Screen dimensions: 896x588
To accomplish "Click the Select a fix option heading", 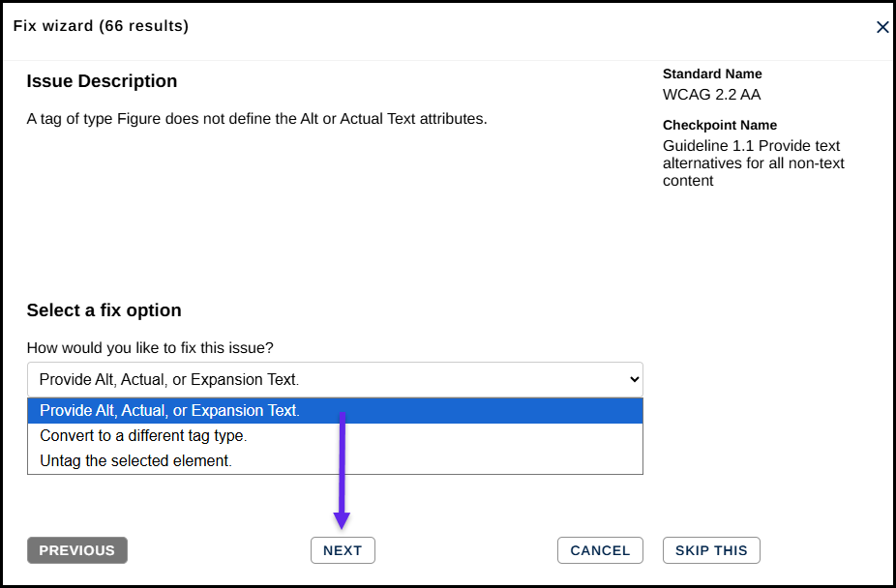I will click(x=104, y=310).
